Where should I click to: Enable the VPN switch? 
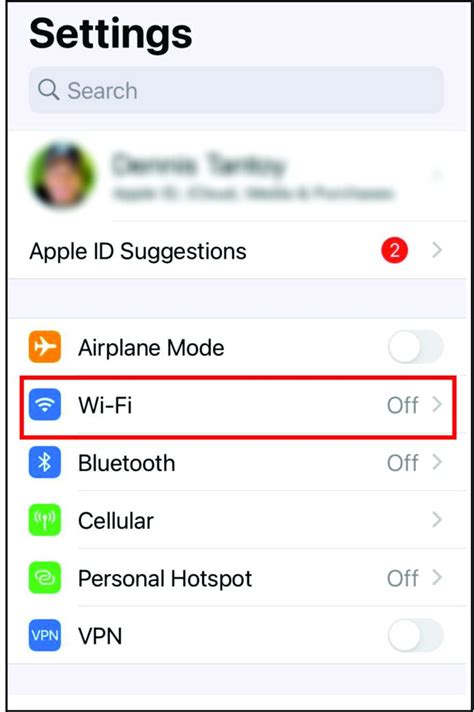pos(415,635)
